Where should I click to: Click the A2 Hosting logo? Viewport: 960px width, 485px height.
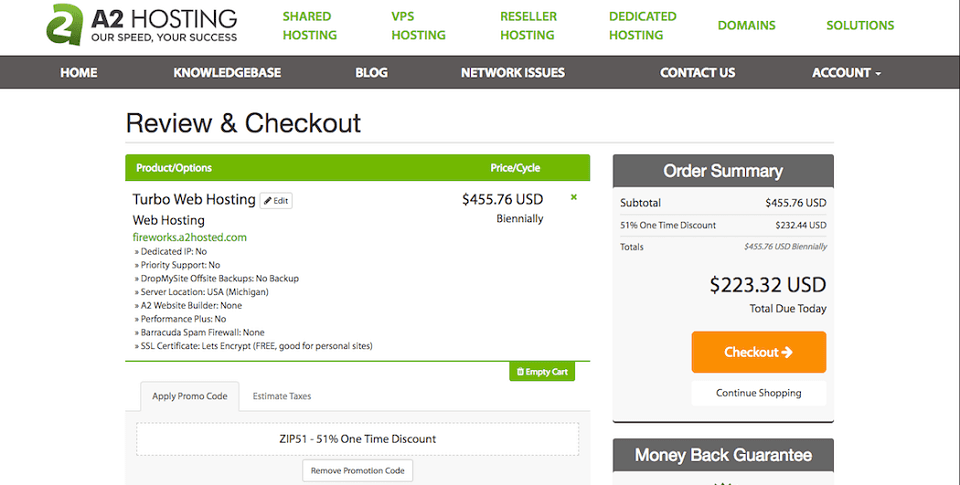click(x=141, y=25)
